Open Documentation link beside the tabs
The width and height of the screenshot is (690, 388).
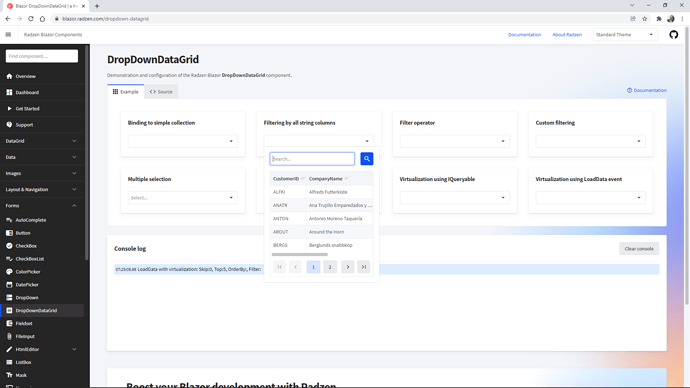[x=646, y=90]
